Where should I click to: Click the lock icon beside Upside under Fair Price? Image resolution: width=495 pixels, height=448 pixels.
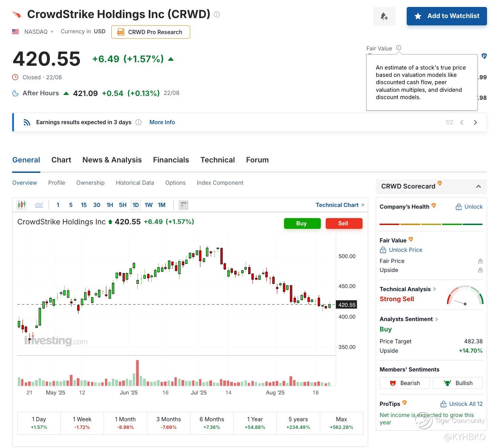point(480,270)
